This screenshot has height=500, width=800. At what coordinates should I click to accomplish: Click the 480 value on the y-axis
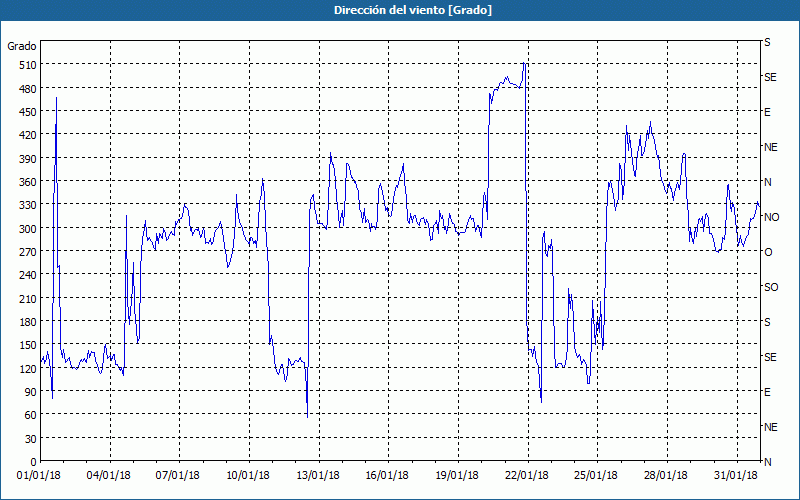point(28,89)
